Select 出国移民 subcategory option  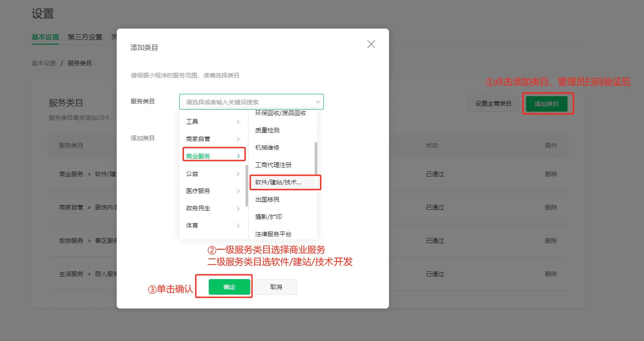pos(268,199)
